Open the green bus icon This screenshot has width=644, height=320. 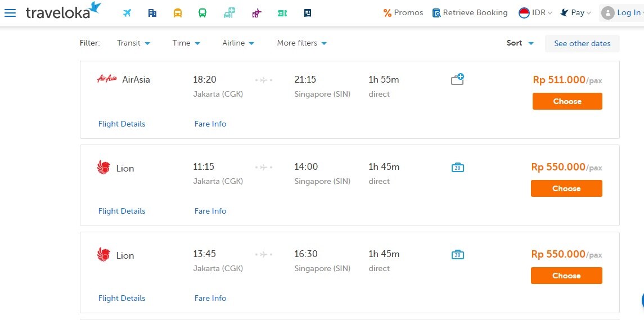(202, 13)
